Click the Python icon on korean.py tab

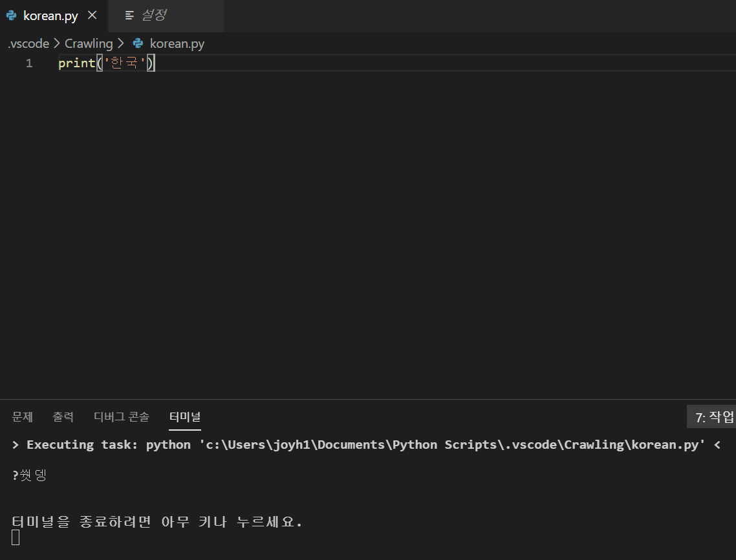pos(11,15)
